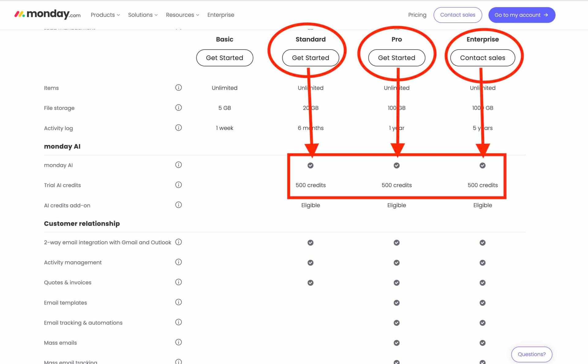Image resolution: width=588 pixels, height=364 pixels.
Task: Select the Standard checkmark for 2-way email integration
Action: pos(310,242)
